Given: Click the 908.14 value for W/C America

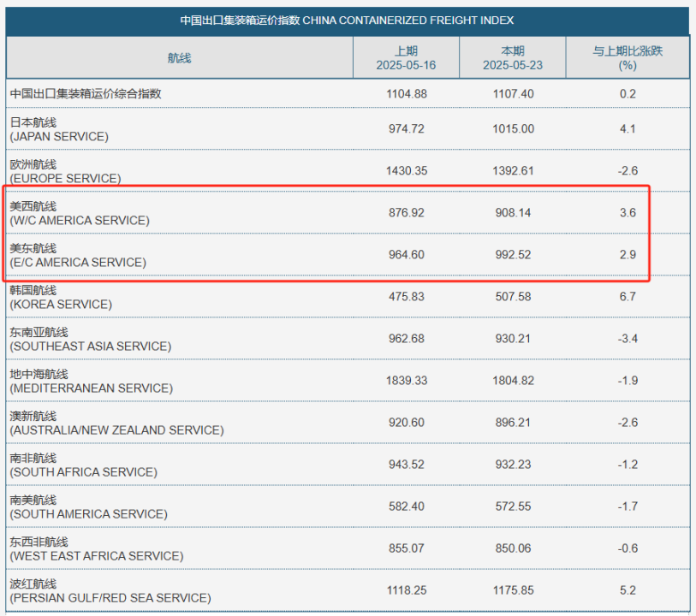Looking at the screenshot, I should 513,213.
